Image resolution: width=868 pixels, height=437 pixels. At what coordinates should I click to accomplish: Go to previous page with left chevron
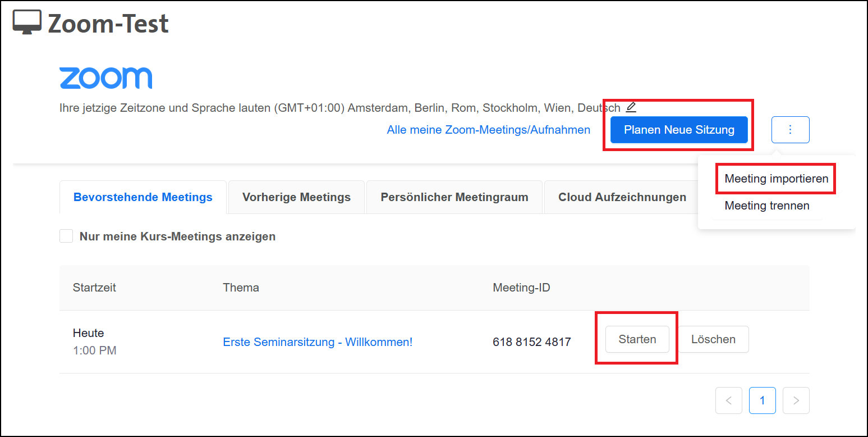(x=728, y=400)
